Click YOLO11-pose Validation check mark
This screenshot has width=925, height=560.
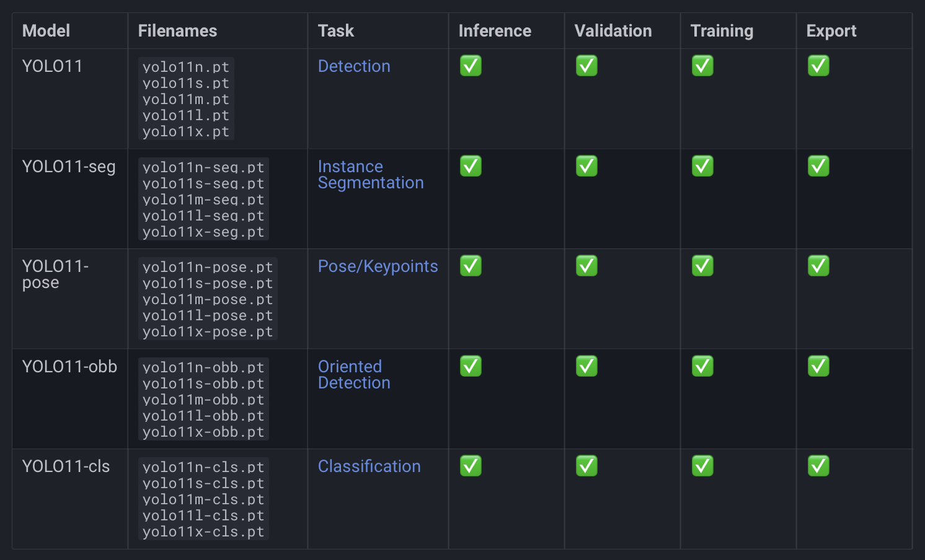pos(586,266)
